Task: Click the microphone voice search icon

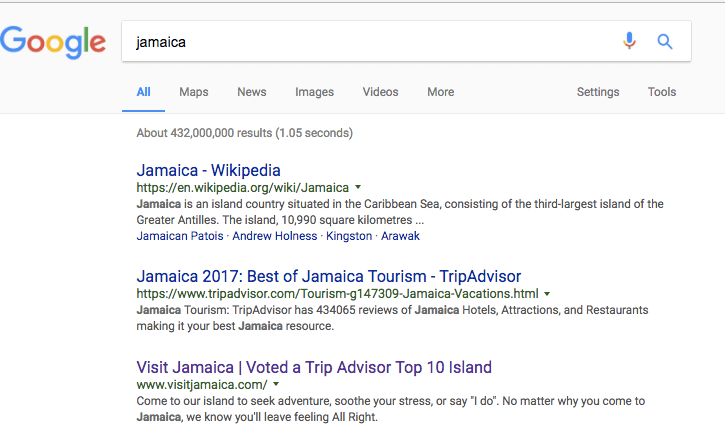Action: point(629,41)
